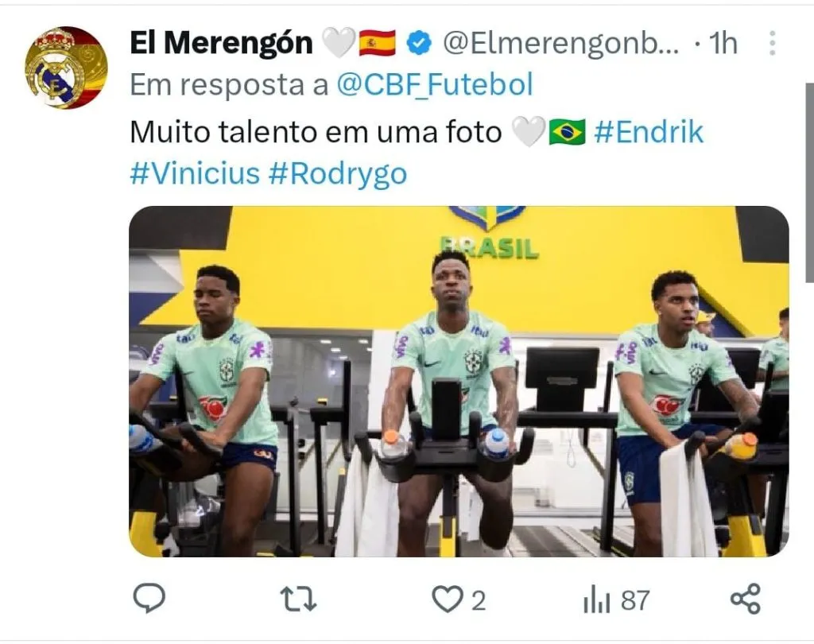Visit the @CBF_Futebol mentioned account
The image size is (814, 644).
(x=435, y=85)
